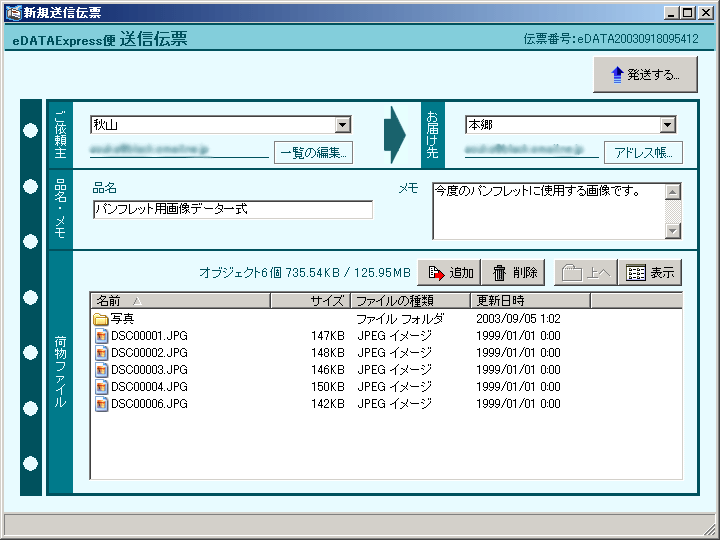Click the 品名 item name input field
The width and height of the screenshot is (720, 540).
tap(233, 209)
